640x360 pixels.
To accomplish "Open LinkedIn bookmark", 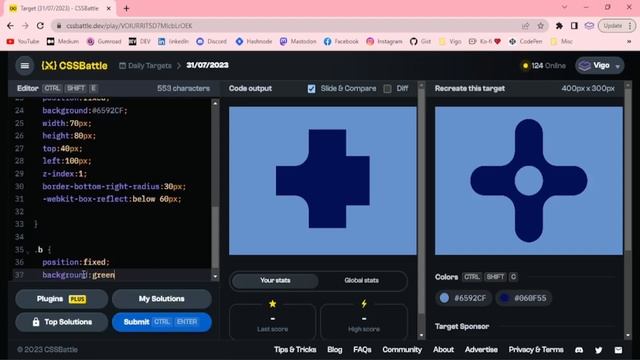I will [173, 42].
